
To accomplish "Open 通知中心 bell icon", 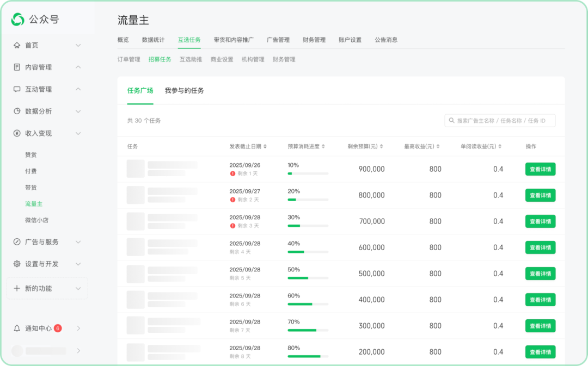I will (17, 328).
